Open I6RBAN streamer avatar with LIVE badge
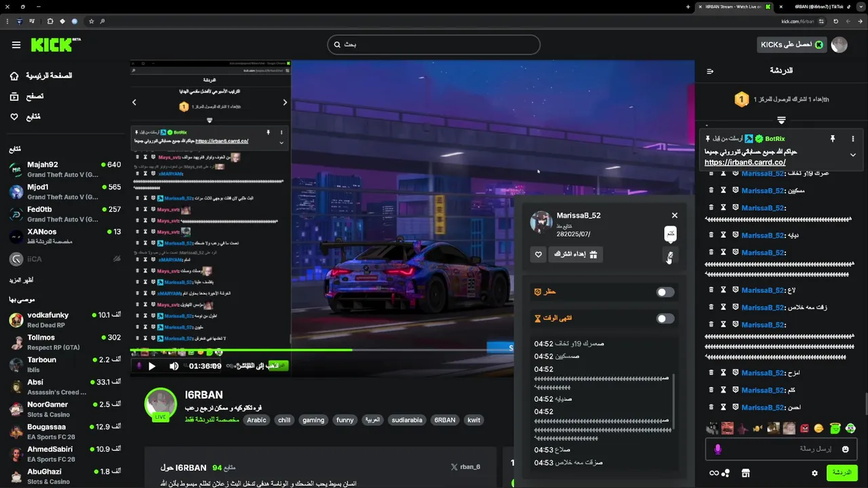 coord(161,405)
